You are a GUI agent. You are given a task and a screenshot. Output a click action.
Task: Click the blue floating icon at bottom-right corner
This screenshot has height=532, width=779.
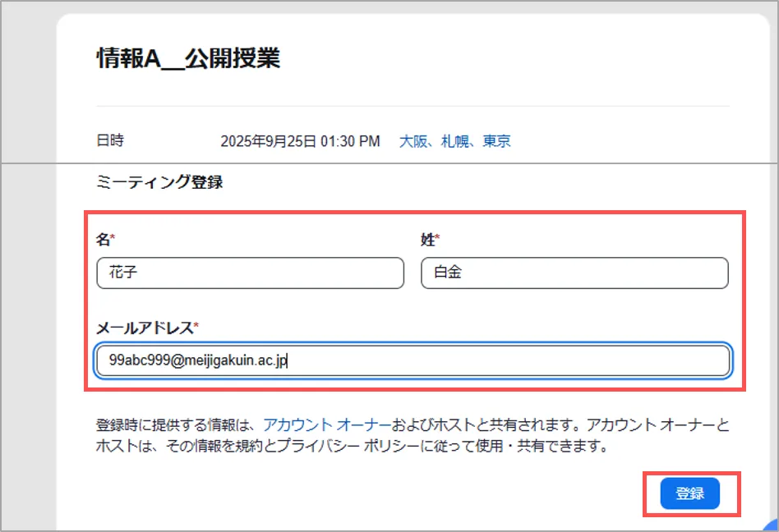772,525
